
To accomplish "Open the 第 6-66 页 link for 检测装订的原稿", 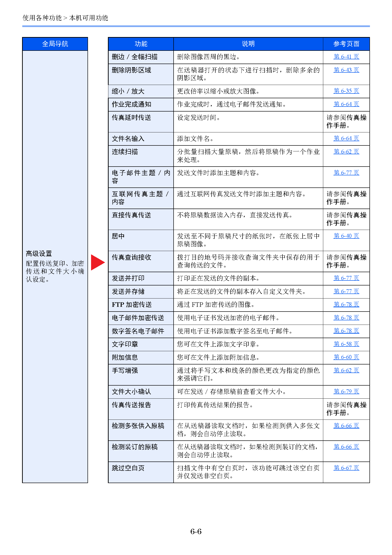I will point(346,447).
